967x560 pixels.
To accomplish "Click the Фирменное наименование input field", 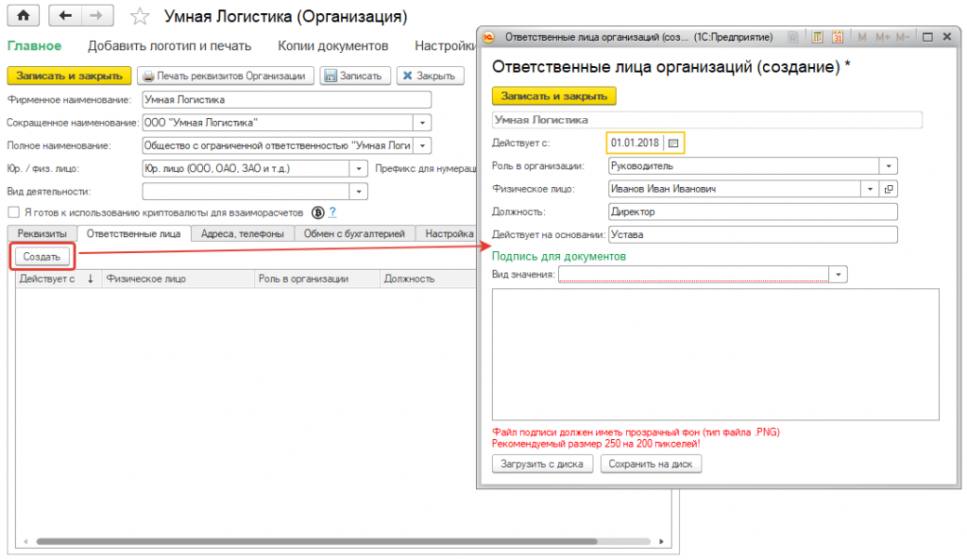I will [x=287, y=99].
